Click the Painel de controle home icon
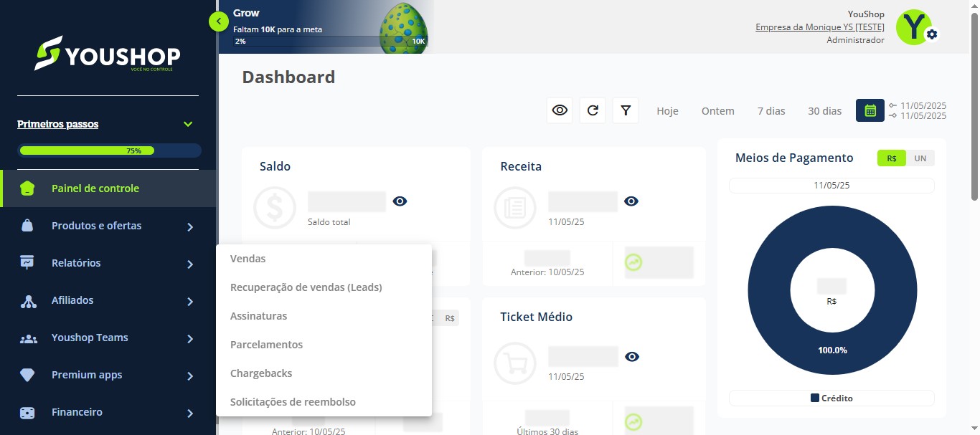The width and height of the screenshot is (980, 435). point(27,188)
